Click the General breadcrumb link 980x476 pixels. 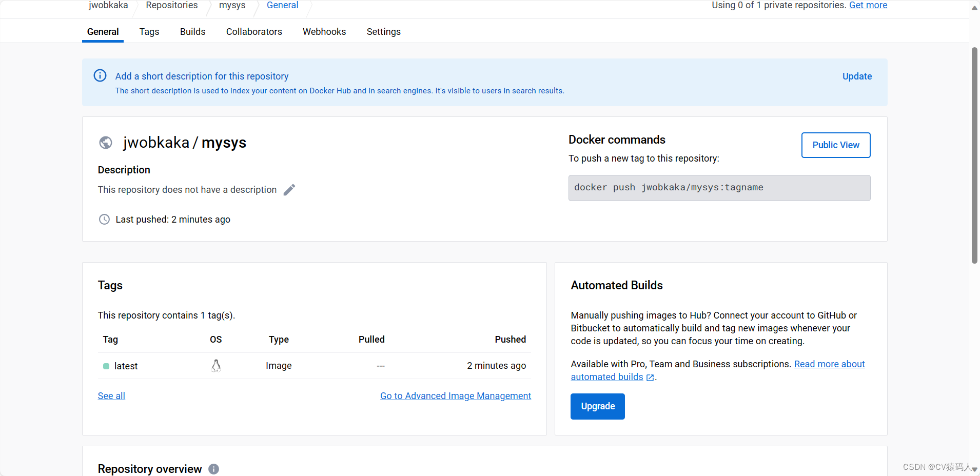pos(282,5)
